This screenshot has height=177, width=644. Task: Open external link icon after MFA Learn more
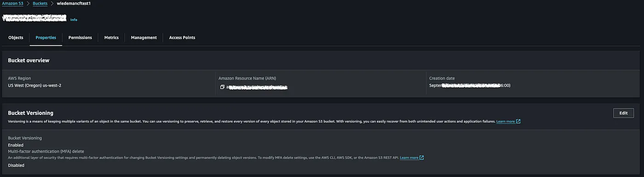pos(422,158)
